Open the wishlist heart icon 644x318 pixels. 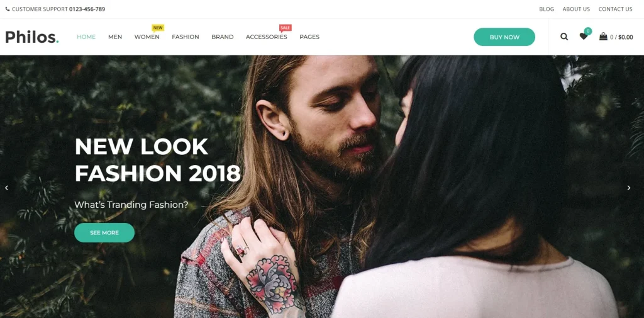click(583, 37)
